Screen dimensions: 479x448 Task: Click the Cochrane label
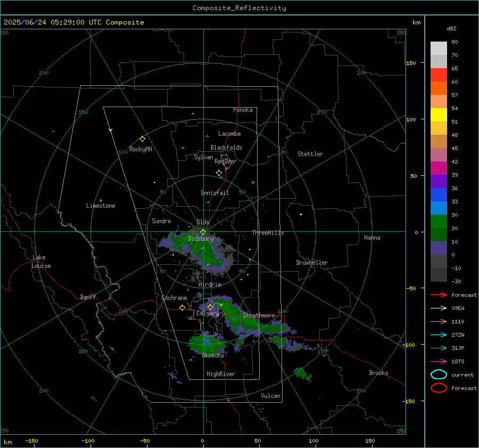(x=174, y=298)
